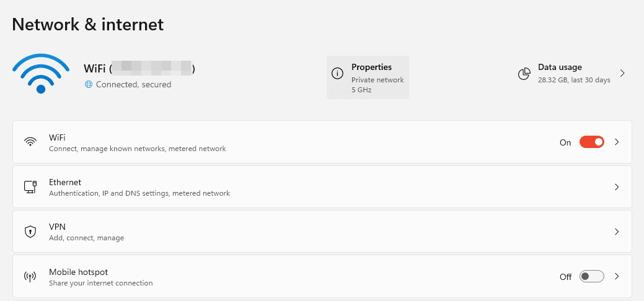644x301 pixels.
Task: Click the Ethernet monitor icon
Action: point(30,186)
